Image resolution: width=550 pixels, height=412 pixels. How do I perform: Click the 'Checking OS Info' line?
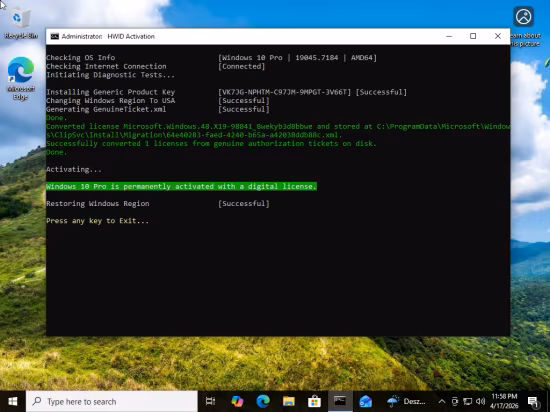[81, 58]
